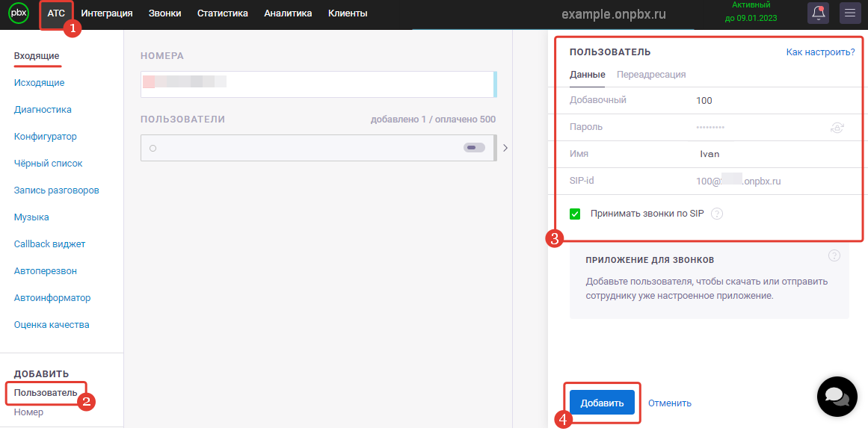The image size is (868, 431).
Task: Open the support chat bubble icon
Action: 836,397
